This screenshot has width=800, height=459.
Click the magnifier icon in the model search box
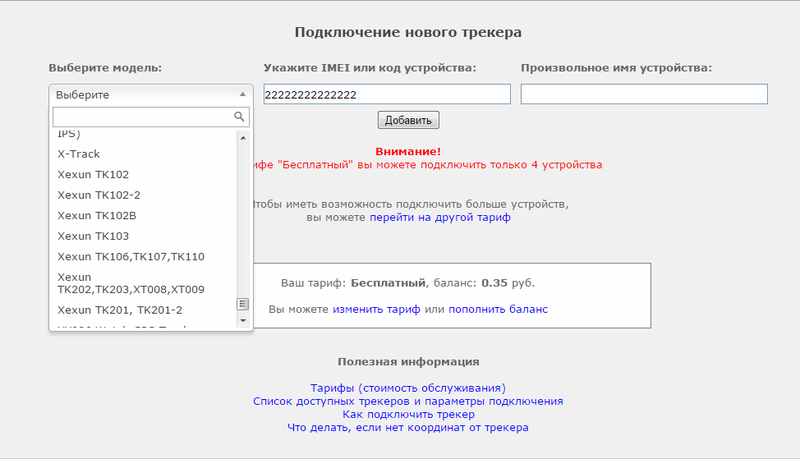[239, 117]
